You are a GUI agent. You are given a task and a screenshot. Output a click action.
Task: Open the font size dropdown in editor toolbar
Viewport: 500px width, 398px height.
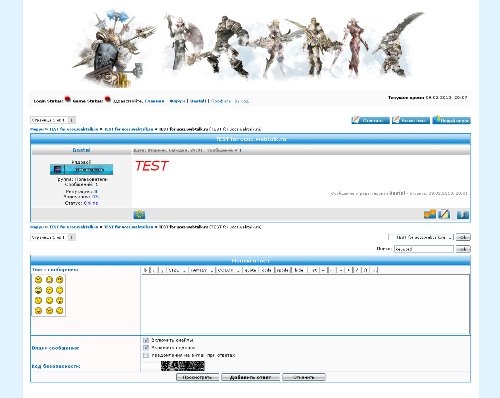(177, 270)
